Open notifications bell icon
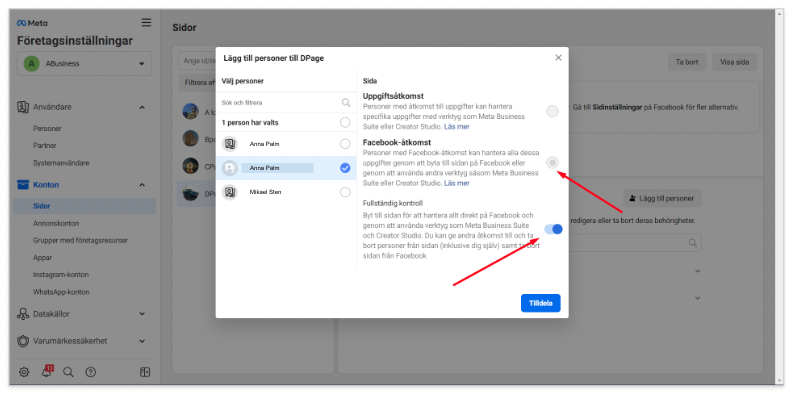This screenshot has width=796, height=400. tap(47, 372)
